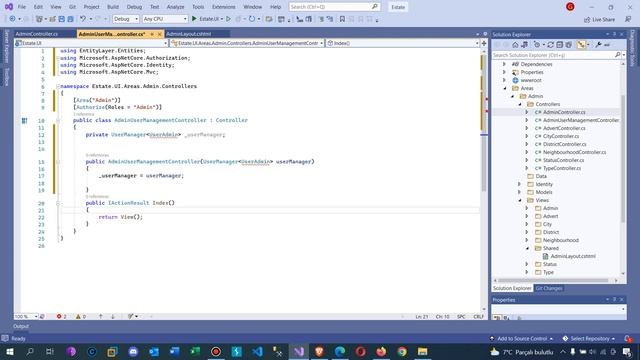The width and height of the screenshot is (640, 360).
Task: Click Add to Source Control button
Action: point(521,338)
